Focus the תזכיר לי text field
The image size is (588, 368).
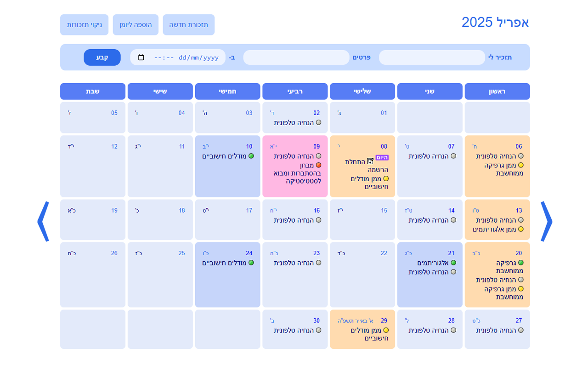click(x=432, y=57)
